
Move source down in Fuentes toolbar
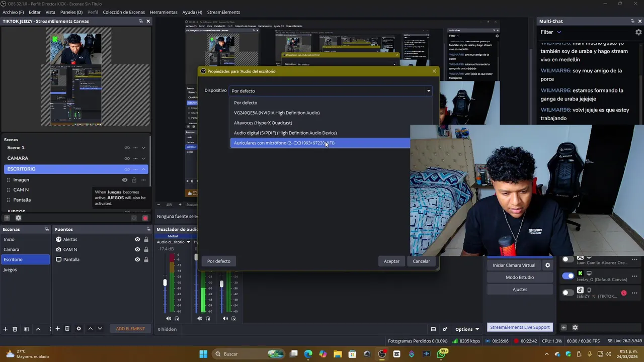pyautogui.click(x=100, y=329)
